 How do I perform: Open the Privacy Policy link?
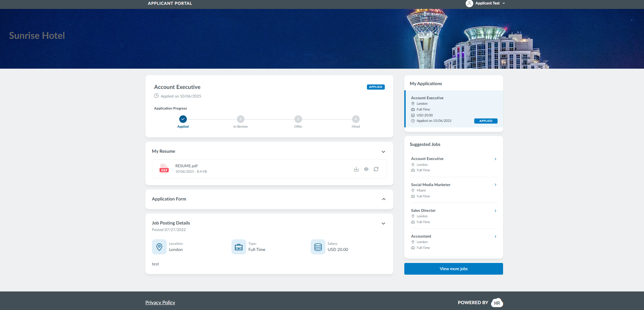pos(160,302)
